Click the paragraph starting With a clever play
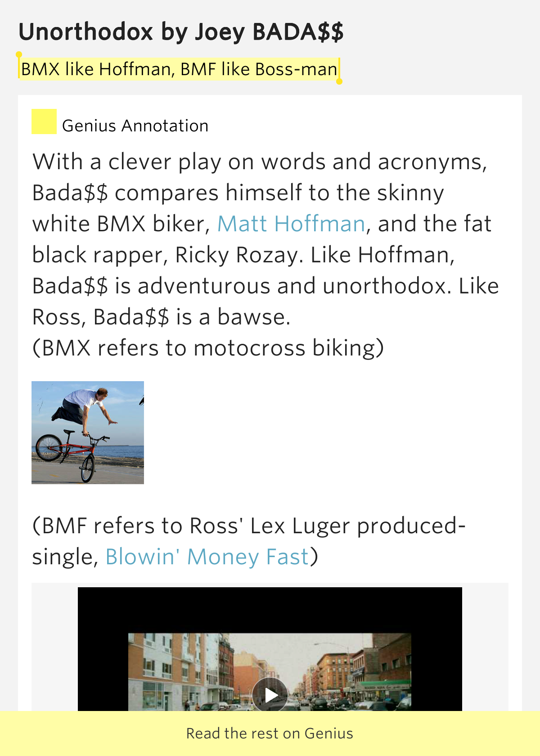 point(259,162)
